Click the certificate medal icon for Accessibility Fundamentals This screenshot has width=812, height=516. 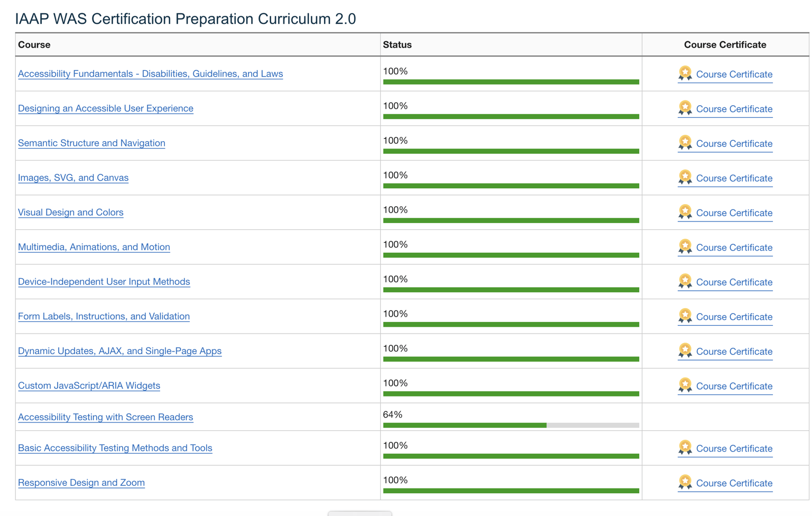pyautogui.click(x=685, y=73)
